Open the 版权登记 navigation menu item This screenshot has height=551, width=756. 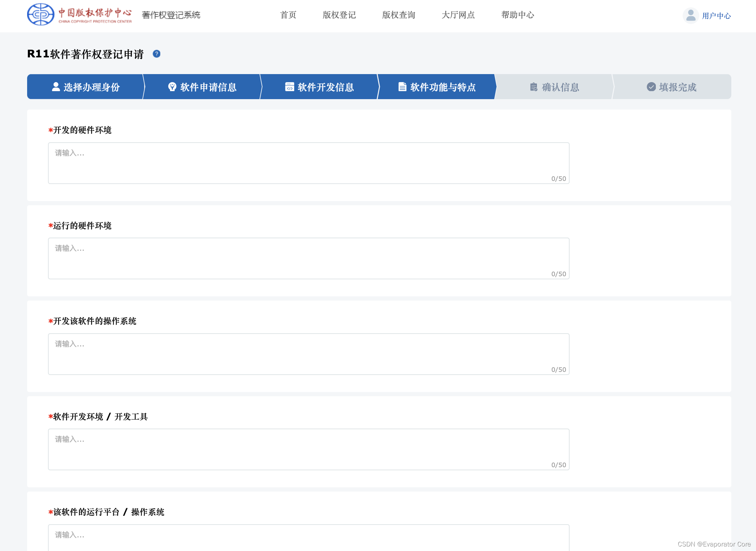point(339,15)
